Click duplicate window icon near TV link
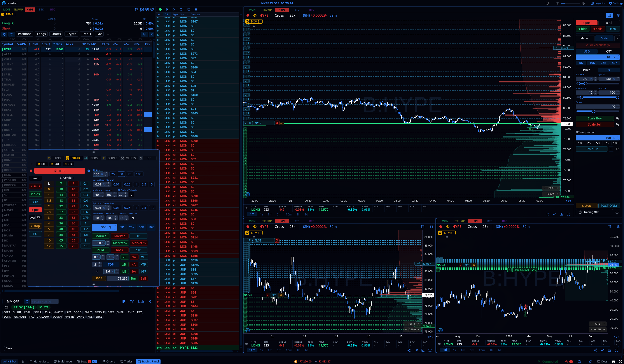The height and width of the screenshot is (364, 624). 123,301
